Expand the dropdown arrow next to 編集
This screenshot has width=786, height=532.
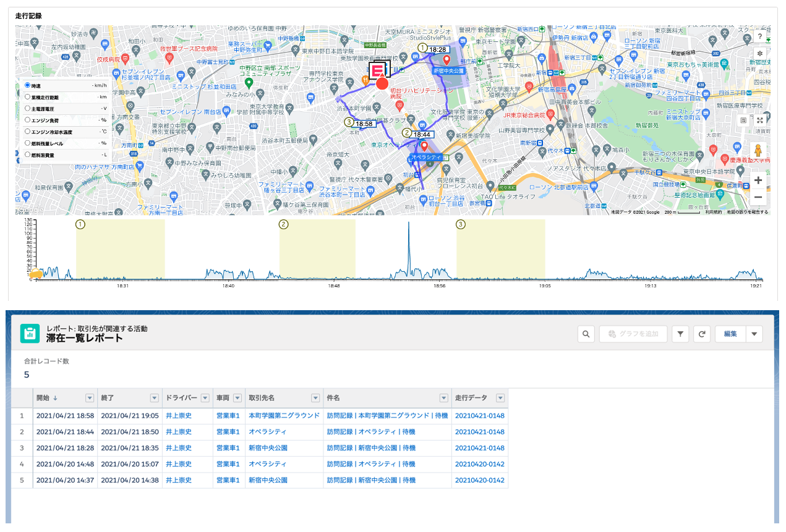click(x=754, y=334)
